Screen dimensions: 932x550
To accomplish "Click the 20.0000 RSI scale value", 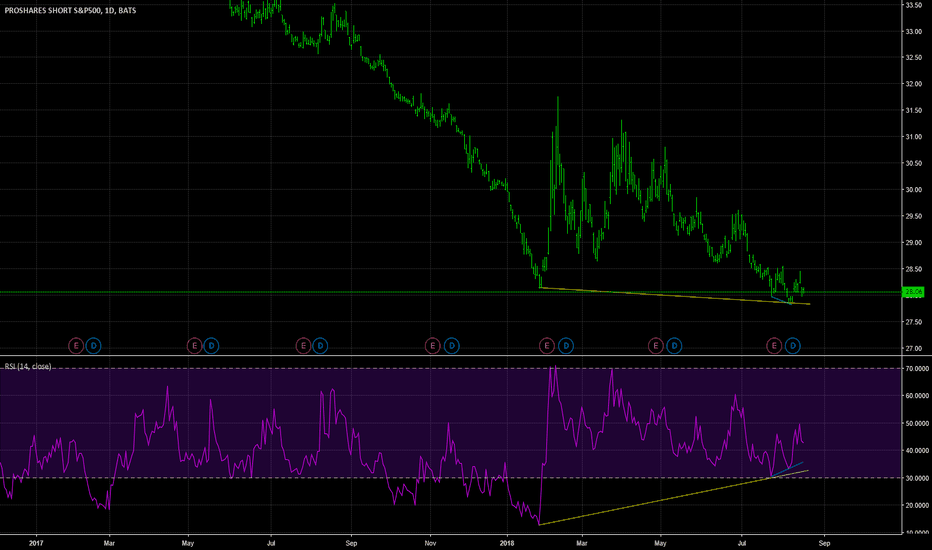I will point(917,505).
